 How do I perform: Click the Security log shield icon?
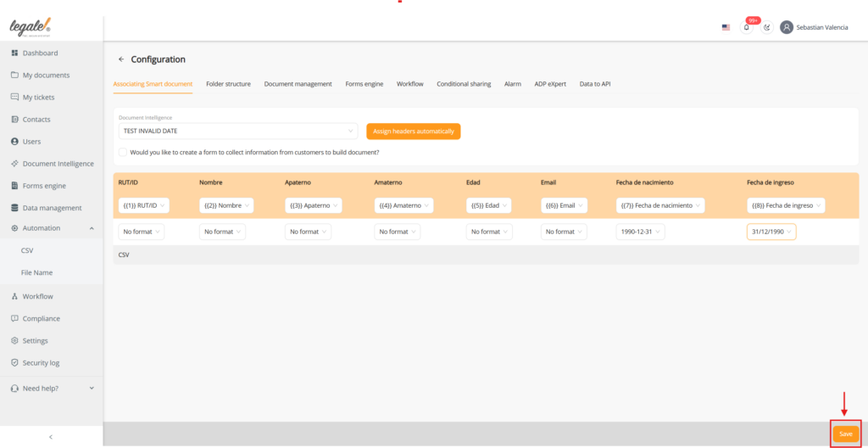coord(15,363)
